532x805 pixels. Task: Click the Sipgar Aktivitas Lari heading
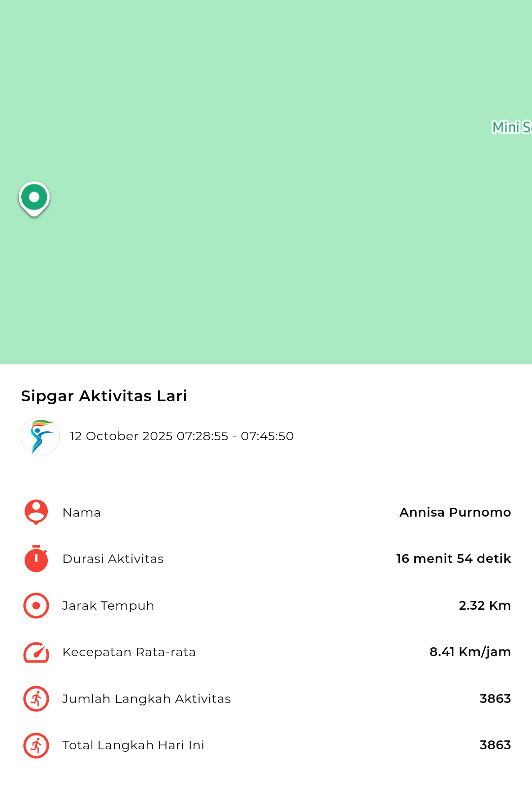pyautogui.click(x=104, y=396)
